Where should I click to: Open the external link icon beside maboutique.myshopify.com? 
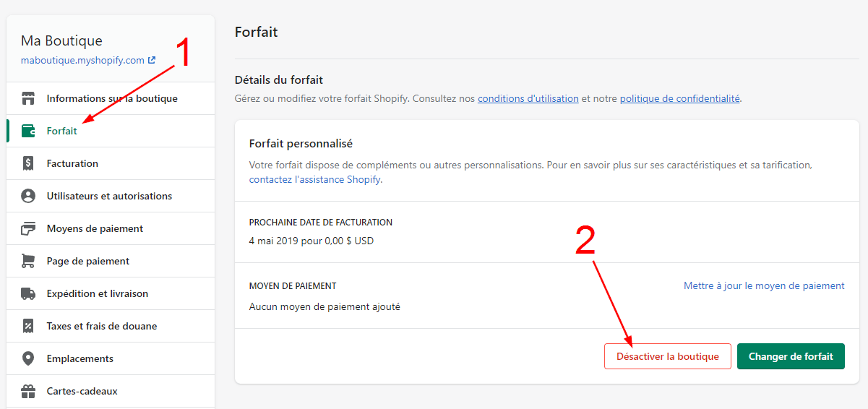[x=152, y=61]
